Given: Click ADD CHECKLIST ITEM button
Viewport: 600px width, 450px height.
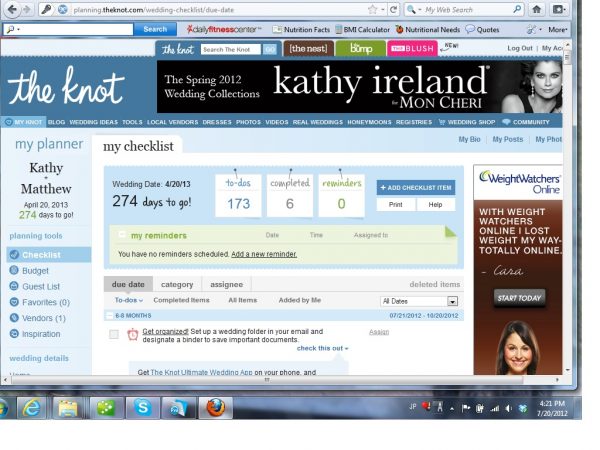Looking at the screenshot, I should pos(416,188).
